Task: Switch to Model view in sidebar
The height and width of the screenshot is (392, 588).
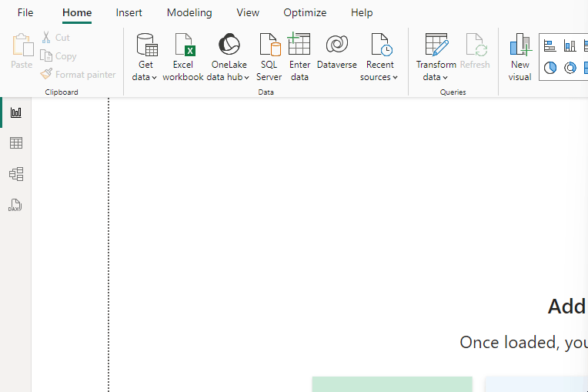Action: click(15, 174)
